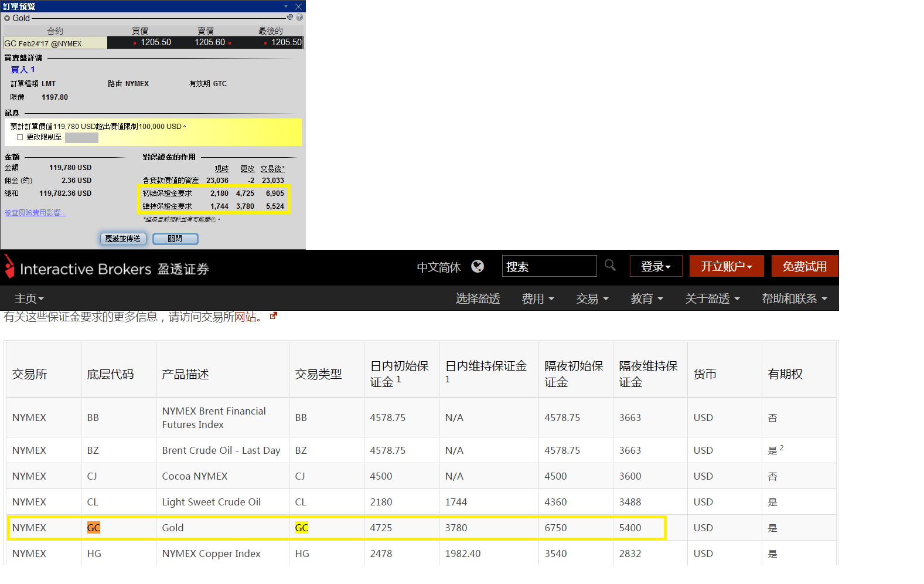The width and height of the screenshot is (924, 584).
Task: Click the 佣金 commission 2.36 USD value
Action: click(x=76, y=181)
